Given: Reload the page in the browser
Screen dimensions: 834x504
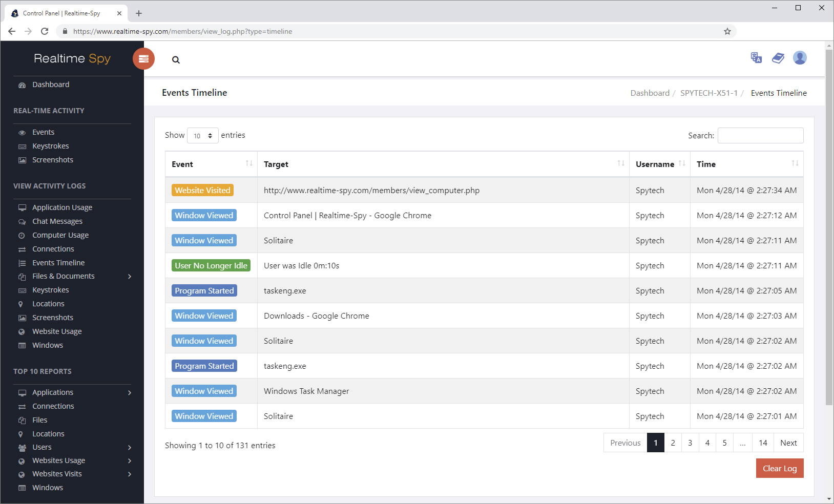Looking at the screenshot, I should [45, 31].
